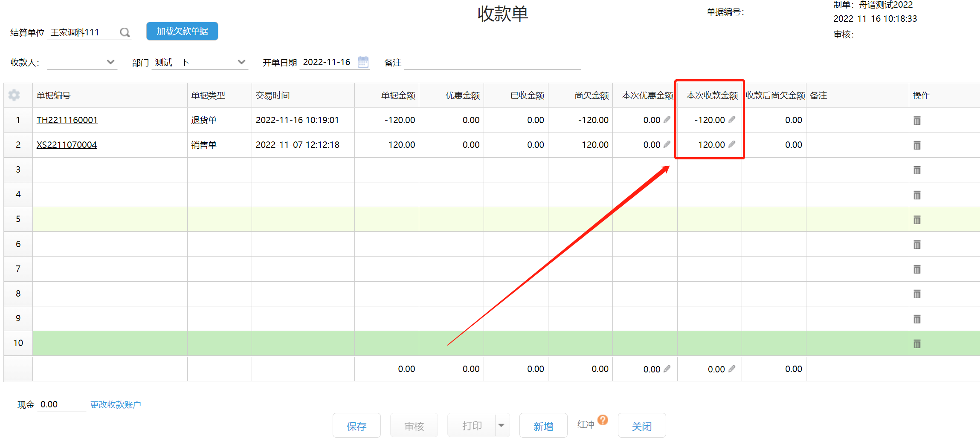Click trash icon in row 5
This screenshot has width=980, height=447.
pos(917,219)
